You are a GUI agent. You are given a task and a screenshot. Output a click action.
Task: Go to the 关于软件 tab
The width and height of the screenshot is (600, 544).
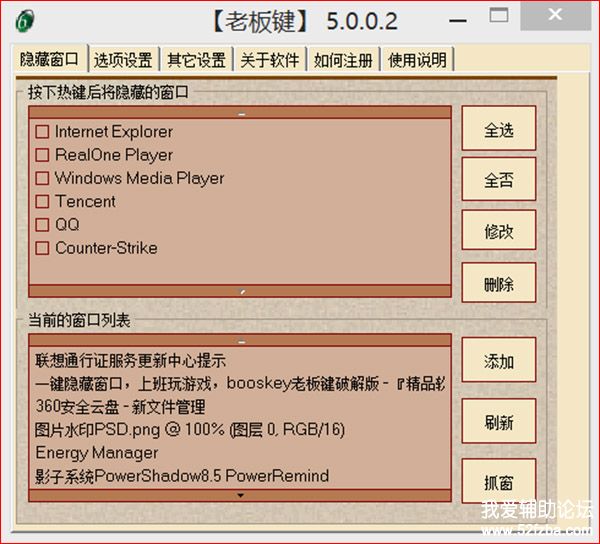tap(270, 60)
